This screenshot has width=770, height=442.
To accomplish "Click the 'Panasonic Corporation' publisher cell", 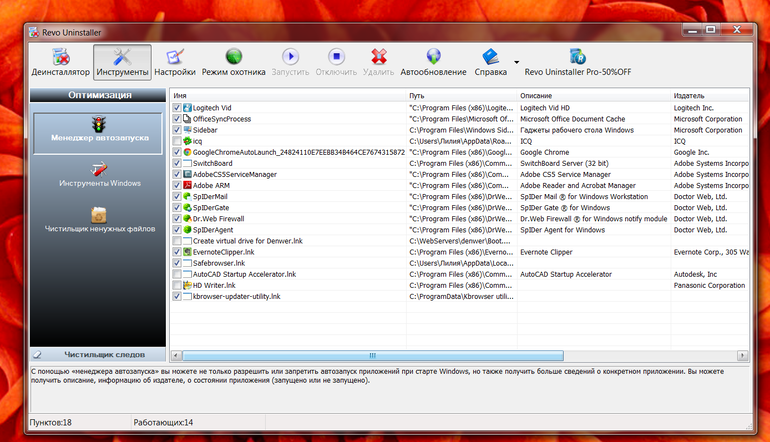I will pyautogui.click(x=709, y=285).
